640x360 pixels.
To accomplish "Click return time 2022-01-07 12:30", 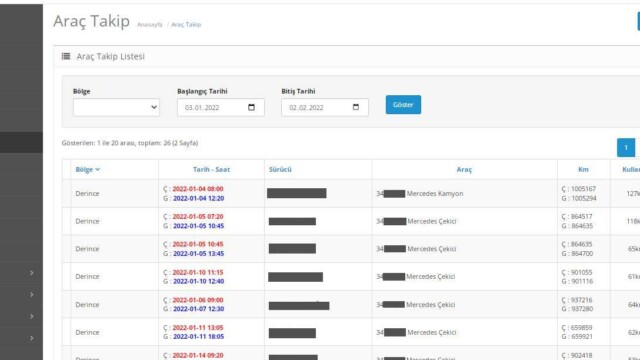I will click(x=198, y=309).
